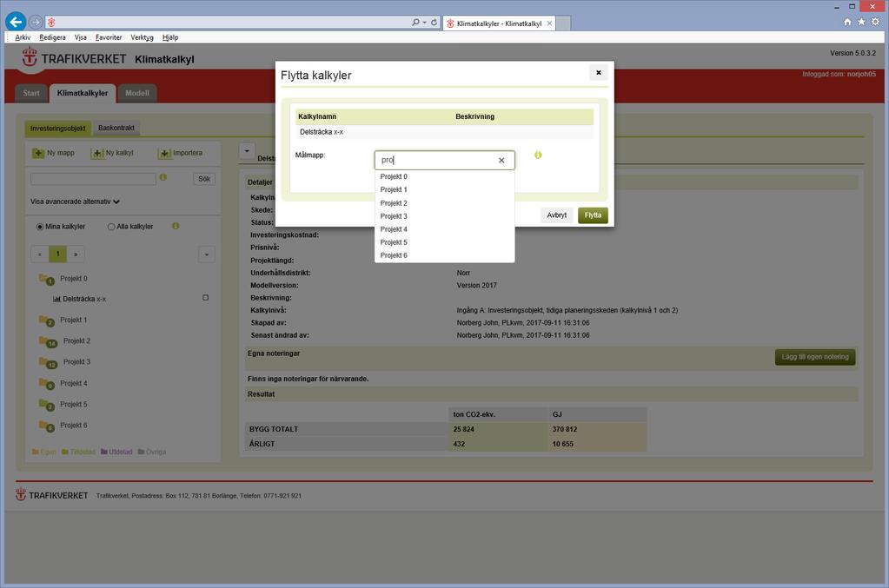Click the browser back arrow button

(16, 22)
